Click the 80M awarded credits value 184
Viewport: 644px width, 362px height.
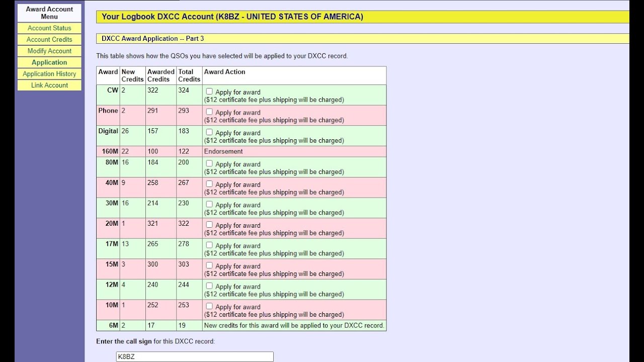point(152,162)
